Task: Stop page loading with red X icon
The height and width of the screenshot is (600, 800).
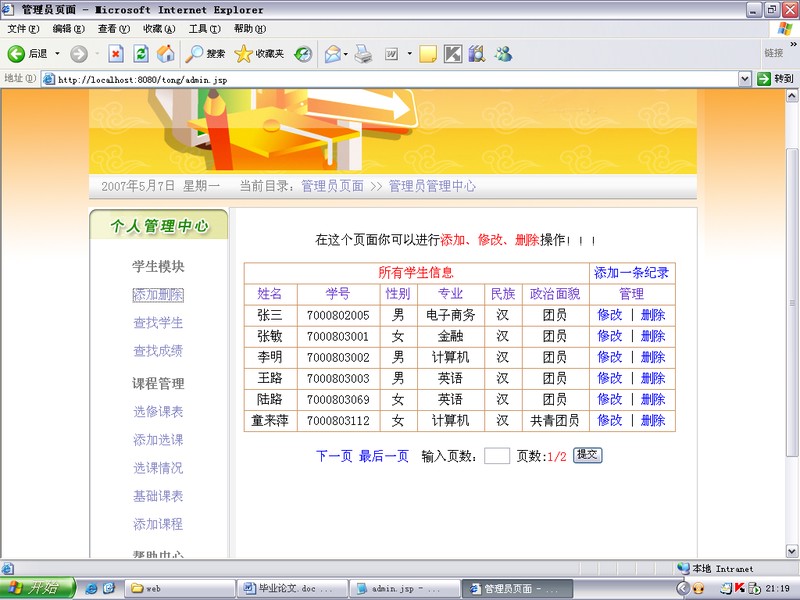Action: [116, 54]
